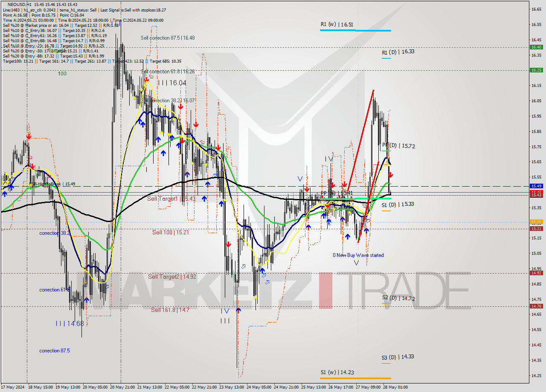Viewport: 546px width, 392px height.
Task: Click the '28 May 01:00' time axis label
Action: [395, 388]
